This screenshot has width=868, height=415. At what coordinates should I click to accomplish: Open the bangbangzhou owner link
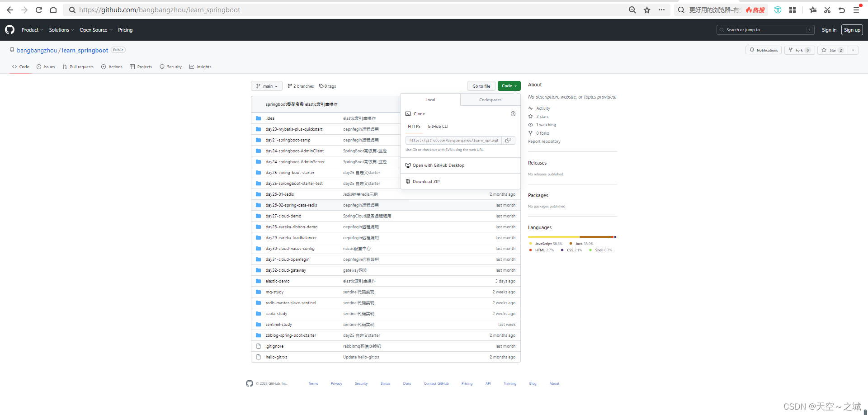click(37, 51)
